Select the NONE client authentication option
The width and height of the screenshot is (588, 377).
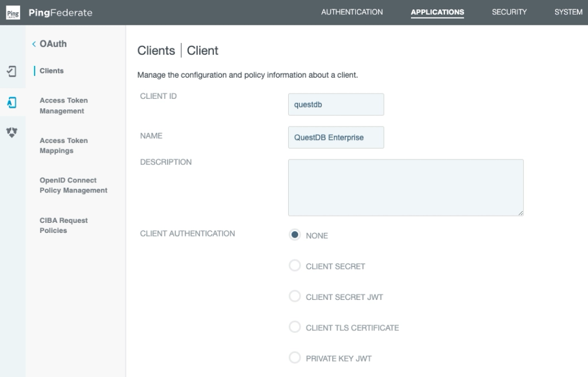tap(295, 235)
